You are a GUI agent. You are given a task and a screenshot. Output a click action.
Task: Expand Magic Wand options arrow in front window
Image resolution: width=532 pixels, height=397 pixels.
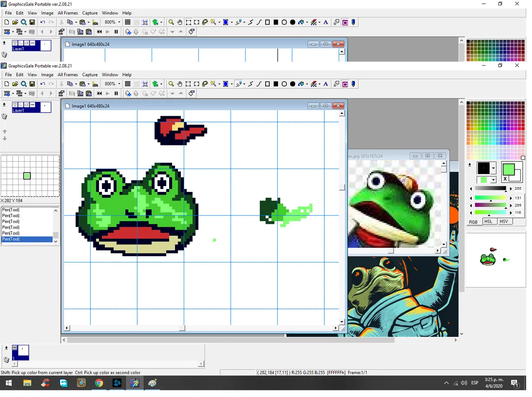(x=219, y=84)
